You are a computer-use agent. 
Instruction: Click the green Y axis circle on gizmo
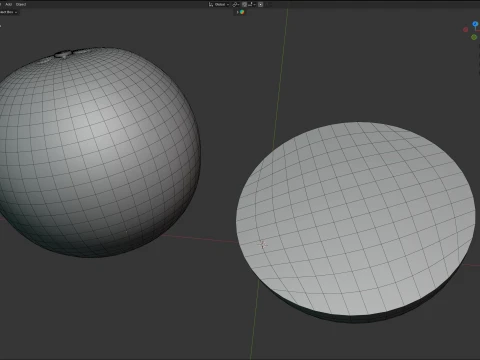coord(474,37)
